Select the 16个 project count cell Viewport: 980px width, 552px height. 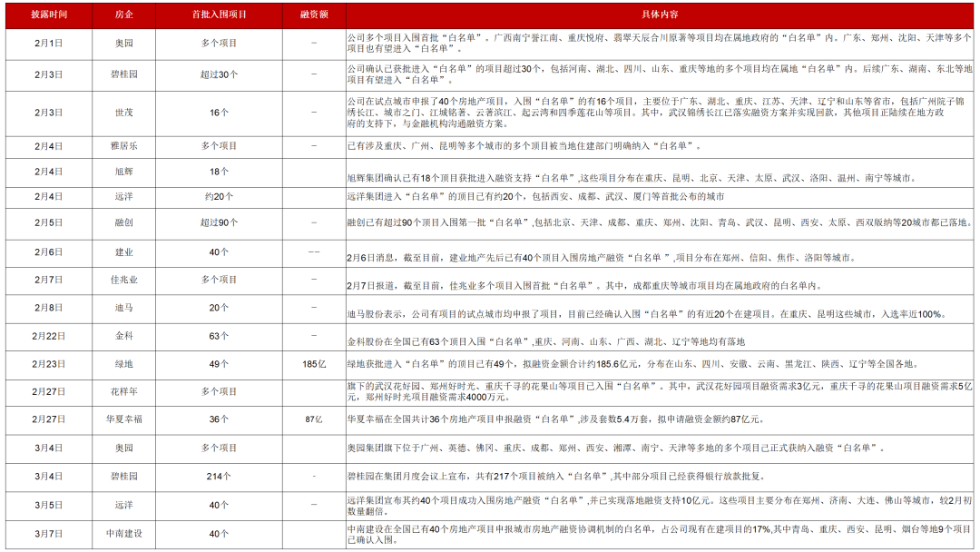[x=219, y=113]
